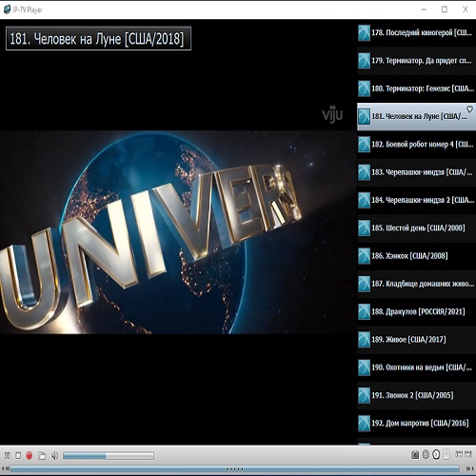Take a screenshot with camera icon
The width and height of the screenshot is (476, 476).
415,455
